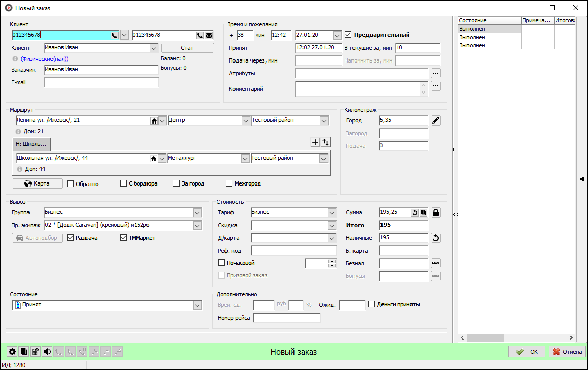The image size is (588, 370).
Task: Click the pencil edit icon next to Город
Action: 435,120
